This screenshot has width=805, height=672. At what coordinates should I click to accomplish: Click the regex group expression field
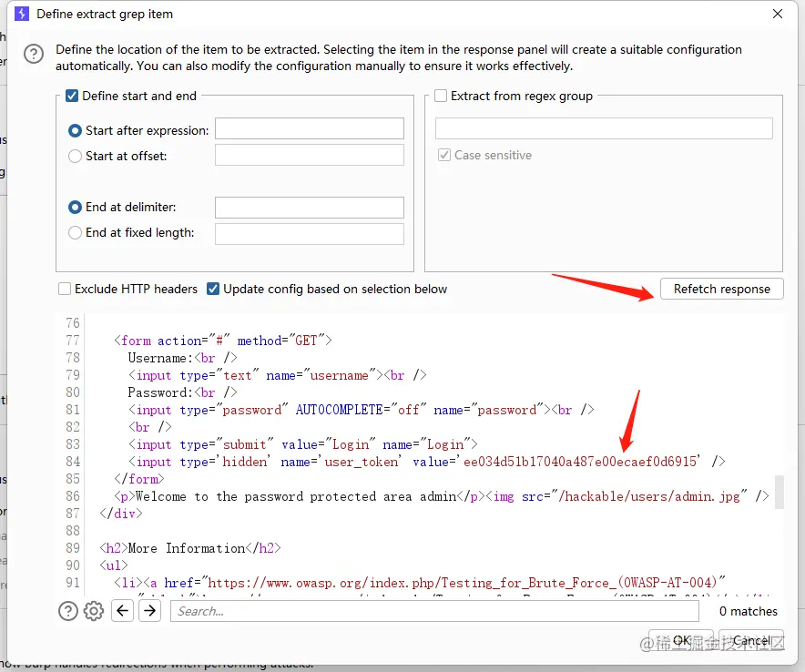pos(604,128)
